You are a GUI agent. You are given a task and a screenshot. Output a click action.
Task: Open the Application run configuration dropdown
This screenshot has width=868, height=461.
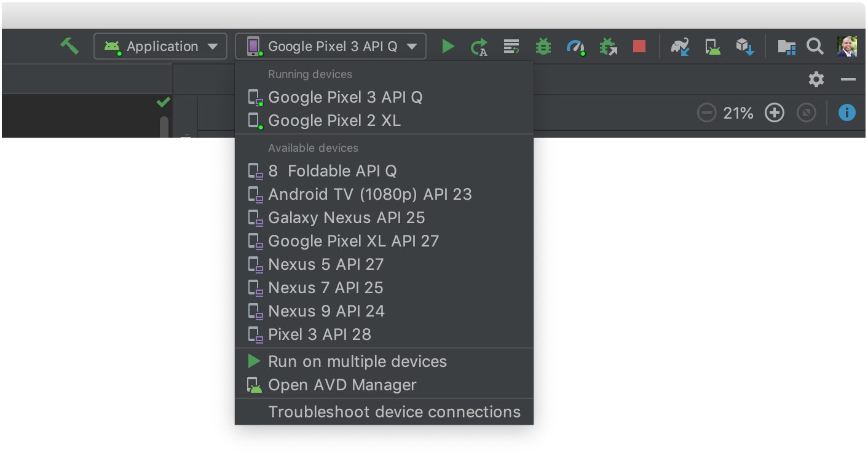(160, 46)
